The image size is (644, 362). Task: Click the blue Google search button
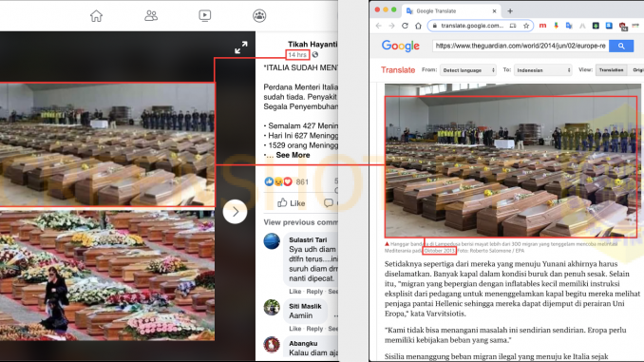point(621,46)
